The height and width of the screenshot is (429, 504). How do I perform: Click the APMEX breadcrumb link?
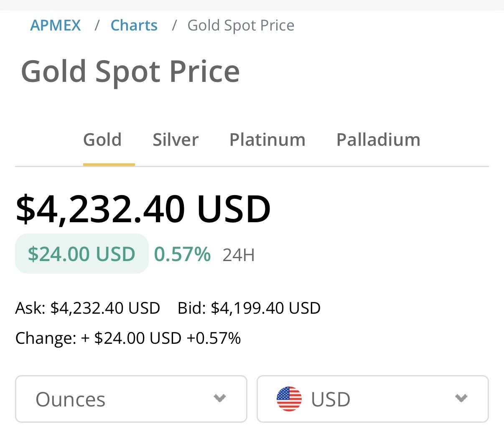click(x=55, y=25)
